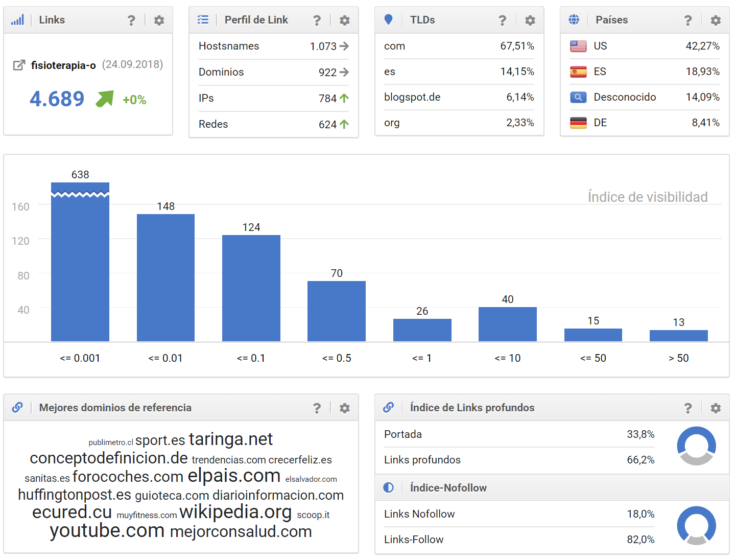This screenshot has height=560, width=735.
Task: Click the Hostnames row arrow icon
Action: pos(344,46)
